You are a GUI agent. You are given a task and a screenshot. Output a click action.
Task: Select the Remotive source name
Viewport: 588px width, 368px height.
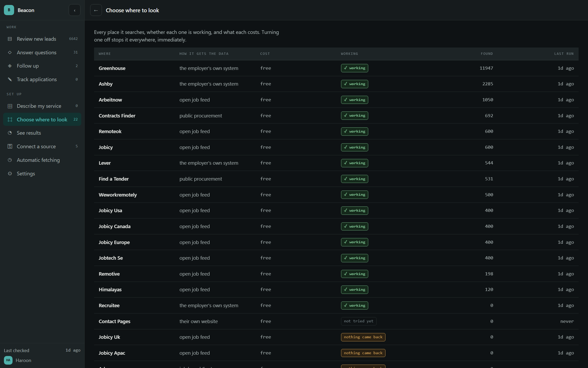coord(109,274)
